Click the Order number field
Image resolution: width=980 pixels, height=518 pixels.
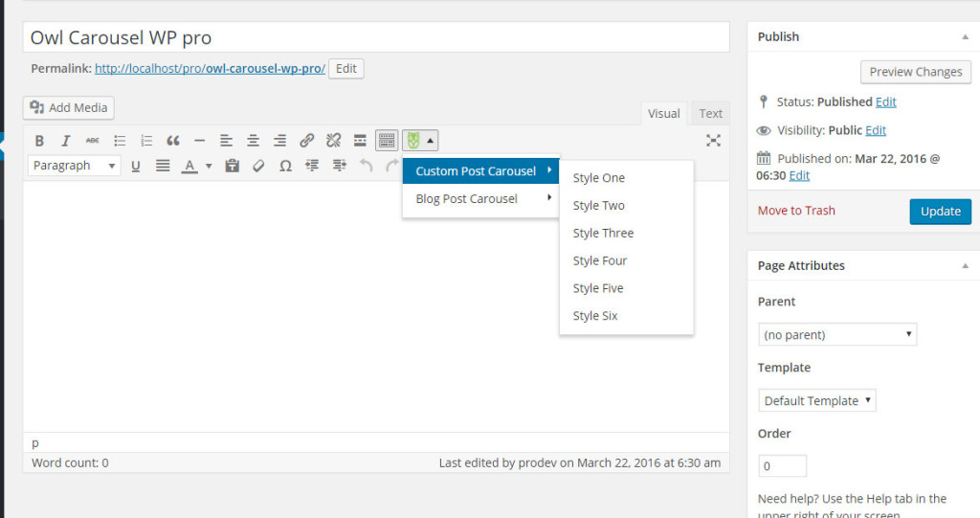(x=783, y=466)
